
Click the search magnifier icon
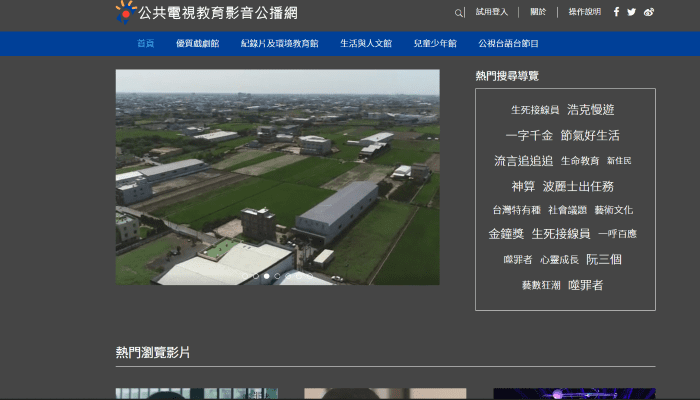pyautogui.click(x=459, y=13)
